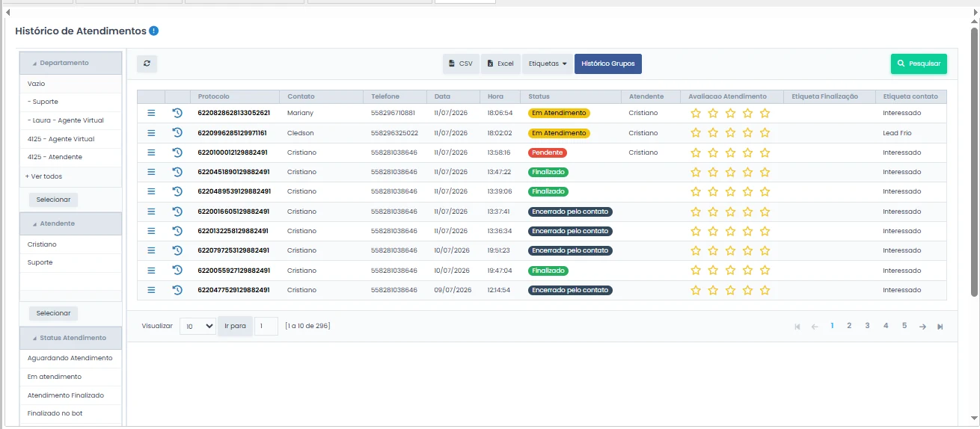Rate Mariany's row with five stars

765,113
